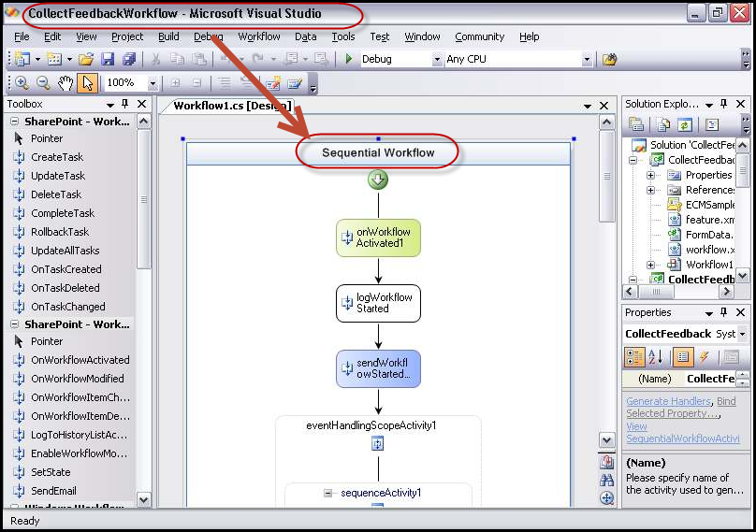Select the Default pointer arrow tool
This screenshot has height=532, width=756.
tap(87, 83)
